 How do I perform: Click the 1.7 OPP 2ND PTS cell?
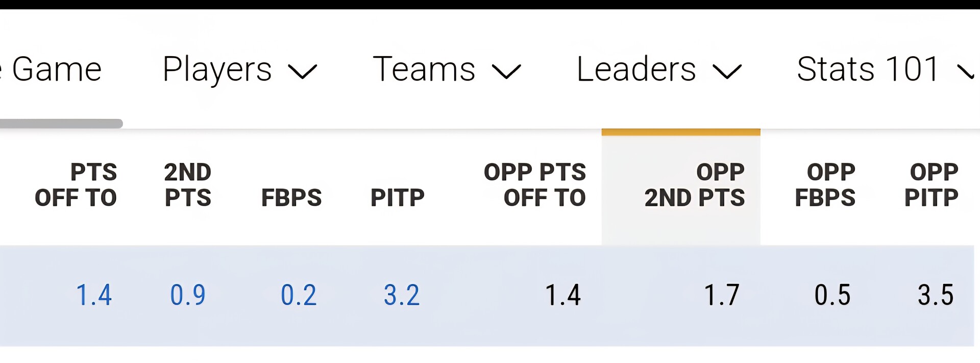(721, 295)
